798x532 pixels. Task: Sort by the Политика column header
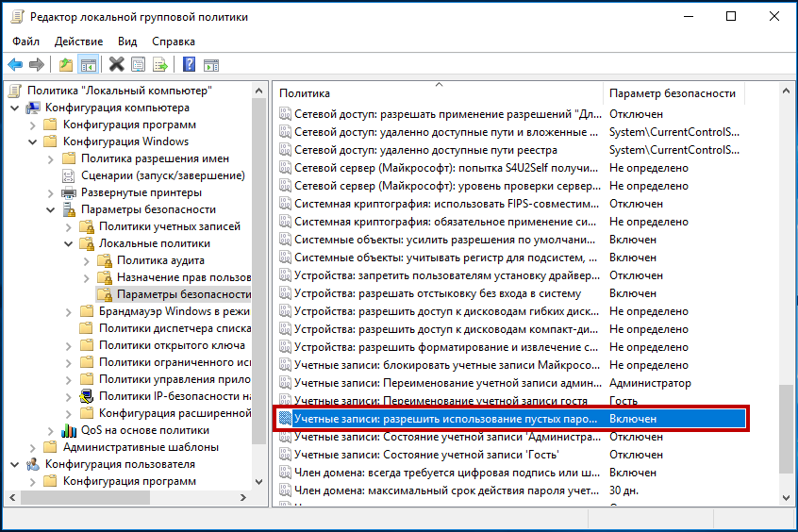click(306, 93)
